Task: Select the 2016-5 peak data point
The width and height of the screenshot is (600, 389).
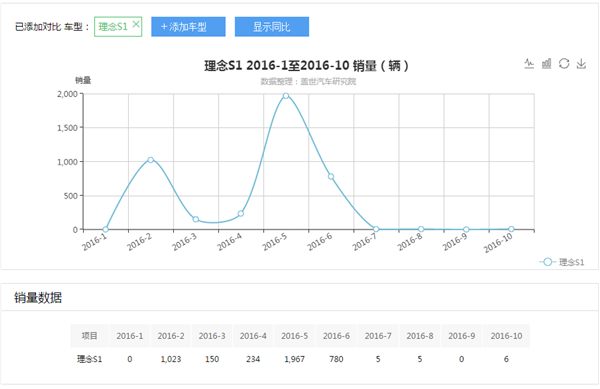Action: point(286,96)
